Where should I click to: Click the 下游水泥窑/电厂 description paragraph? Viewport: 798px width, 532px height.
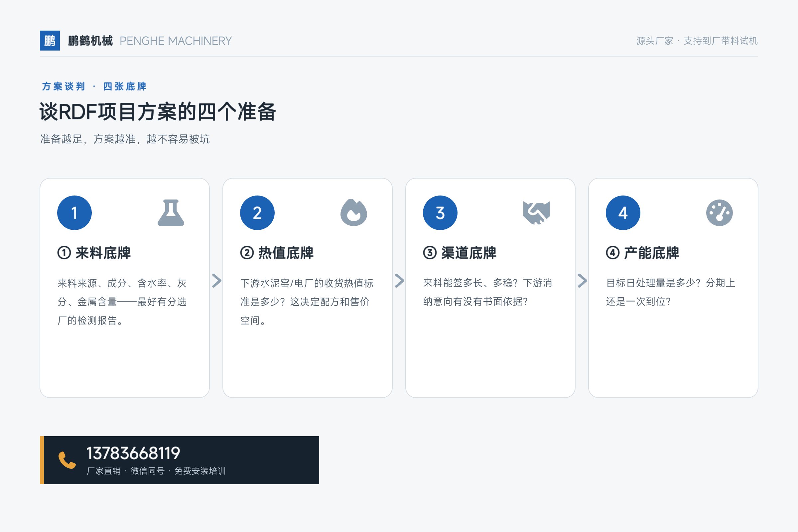(307, 302)
